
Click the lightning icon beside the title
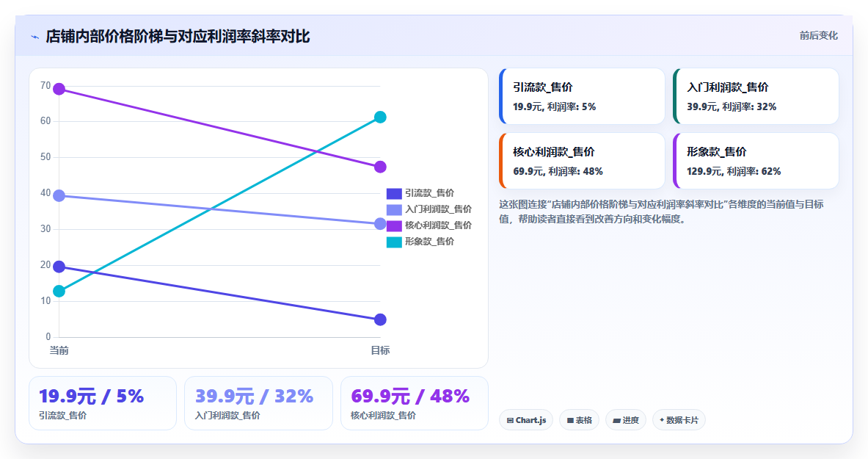[x=35, y=37]
